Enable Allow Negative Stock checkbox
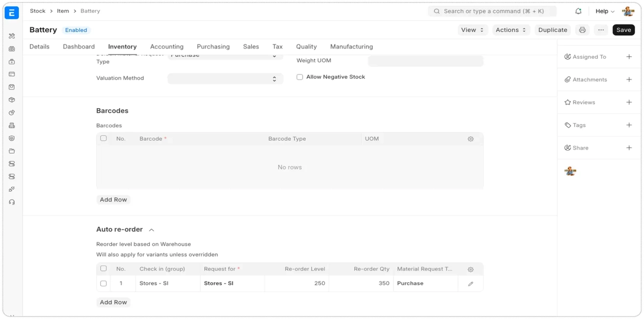The height and width of the screenshot is (319, 644). point(300,77)
